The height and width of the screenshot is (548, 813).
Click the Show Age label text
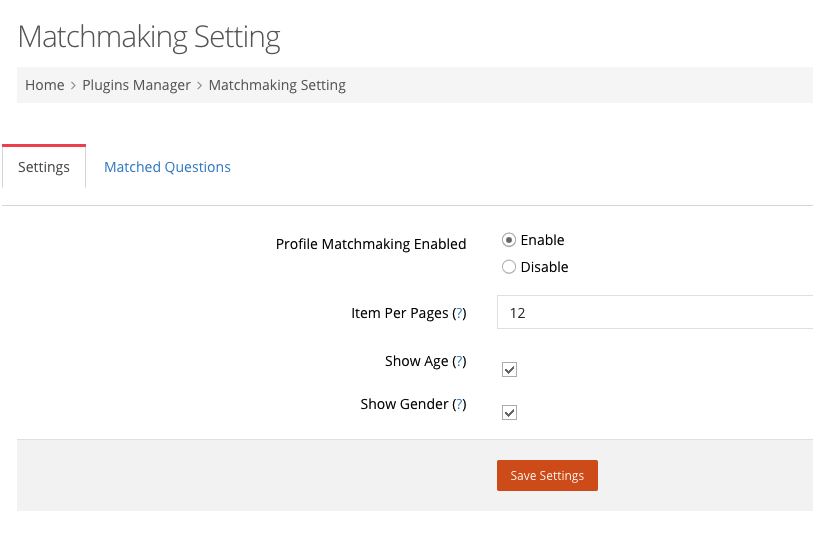416,361
